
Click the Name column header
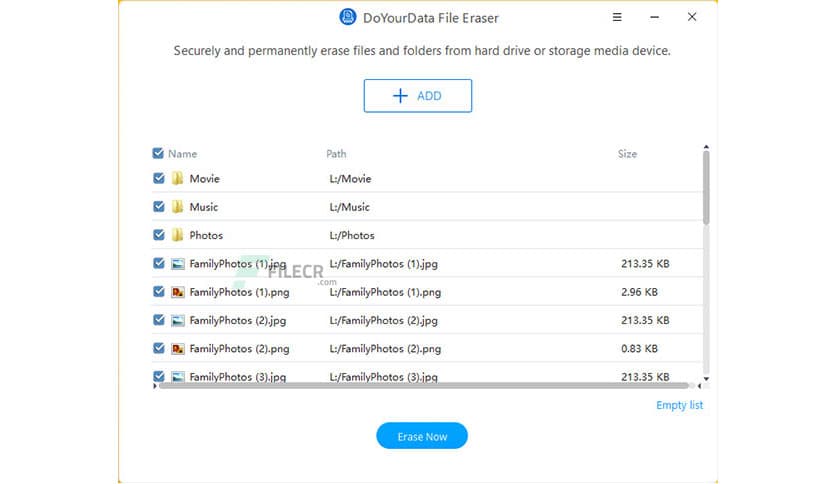(x=182, y=154)
